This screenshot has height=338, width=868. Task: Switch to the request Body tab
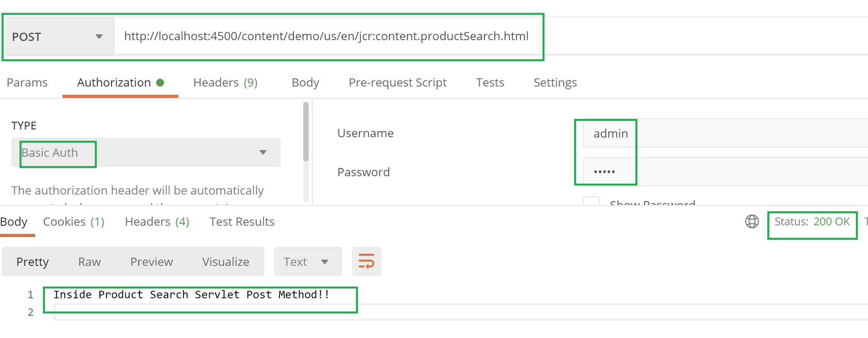coord(305,83)
